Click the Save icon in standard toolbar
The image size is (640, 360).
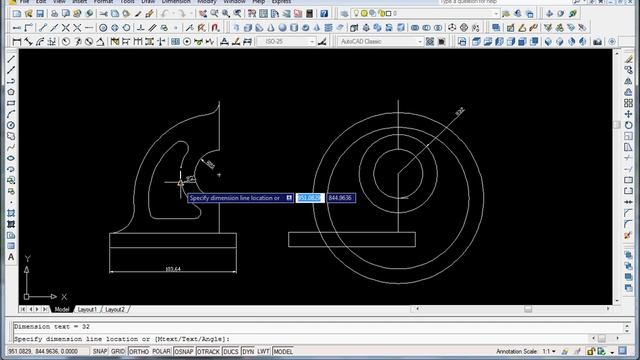tap(40, 13)
